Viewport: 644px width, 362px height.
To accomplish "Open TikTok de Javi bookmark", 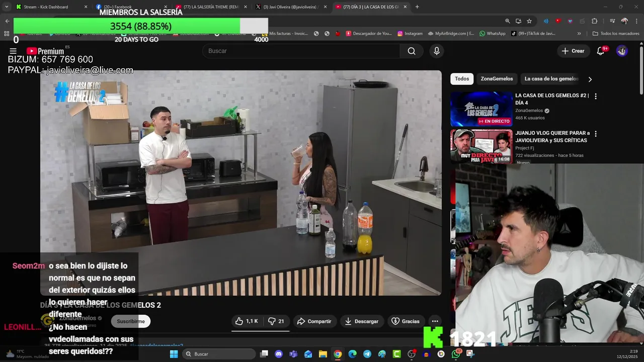I will (x=533, y=34).
